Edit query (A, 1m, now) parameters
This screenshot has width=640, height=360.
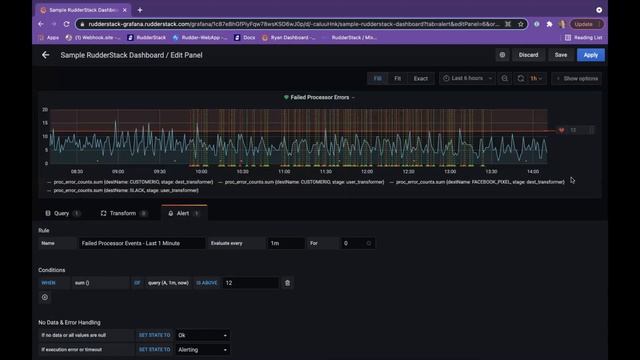coord(168,283)
